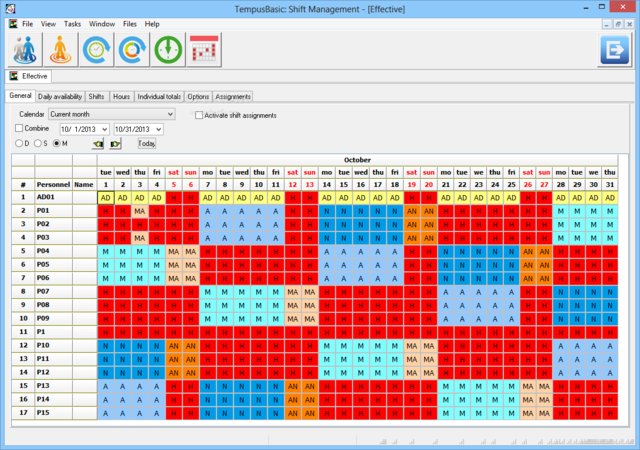Open the red calendar toolbar icon
The height and width of the screenshot is (450, 640).
coord(204,50)
